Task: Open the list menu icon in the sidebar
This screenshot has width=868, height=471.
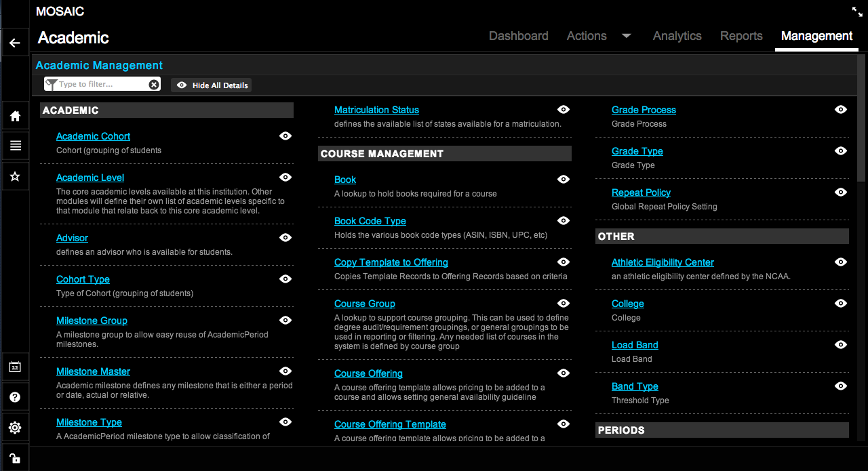Action: pos(15,146)
